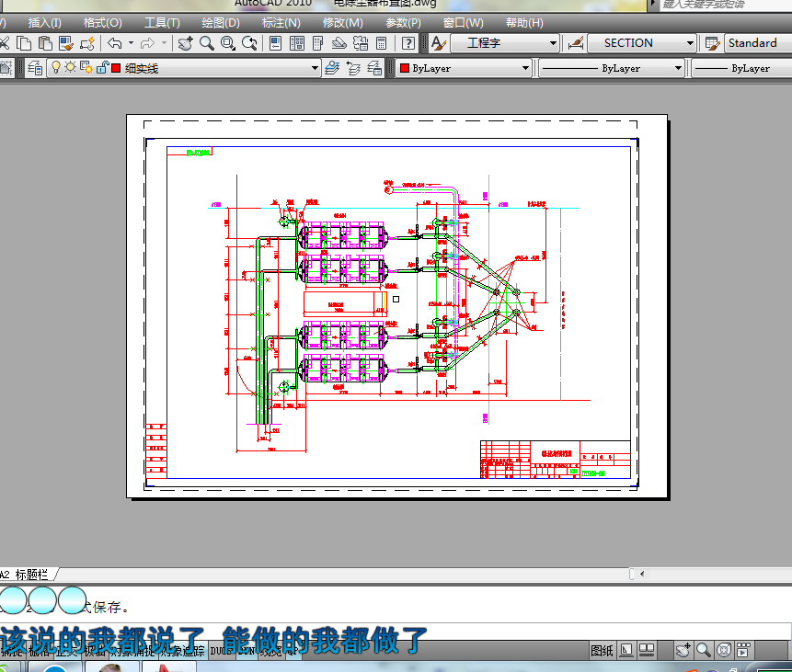Expand the 细实线 layer dropdown list
Screen dimensions: 792x672
(x=315, y=68)
